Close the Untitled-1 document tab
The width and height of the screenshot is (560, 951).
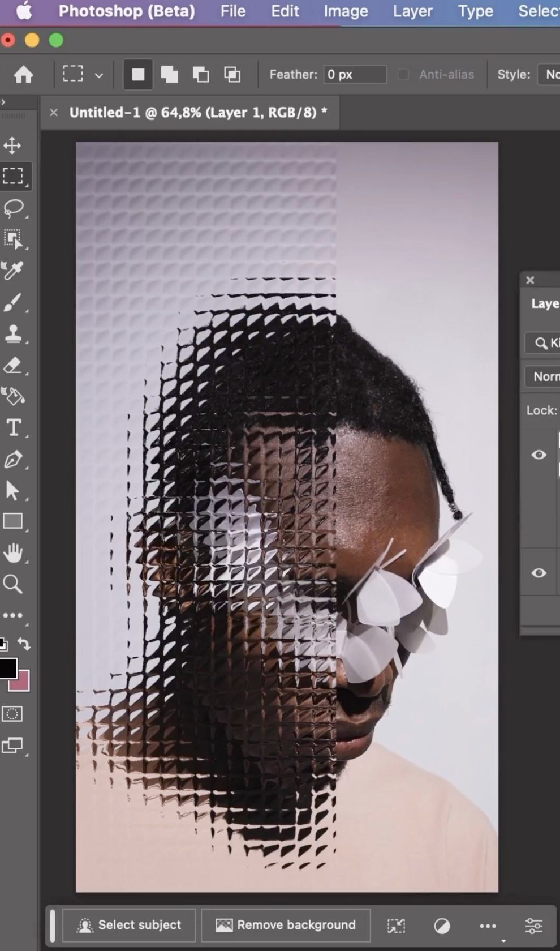[54, 113]
